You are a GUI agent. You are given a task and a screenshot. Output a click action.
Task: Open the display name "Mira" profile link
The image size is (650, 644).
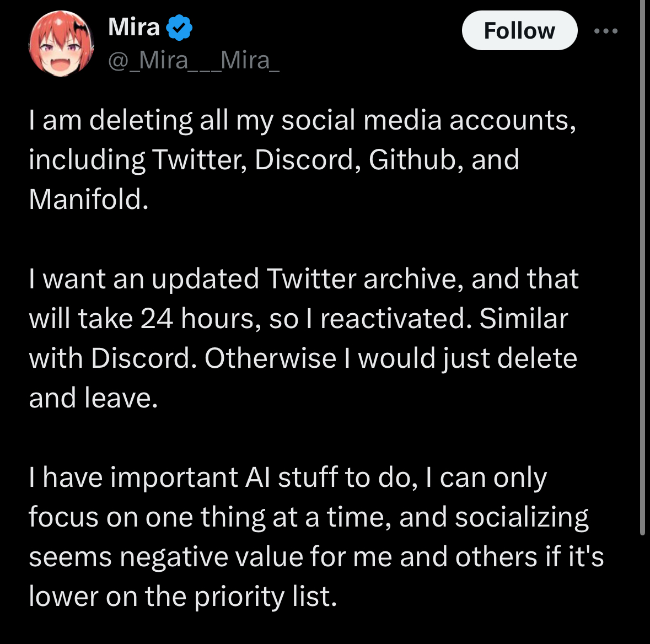134,27
